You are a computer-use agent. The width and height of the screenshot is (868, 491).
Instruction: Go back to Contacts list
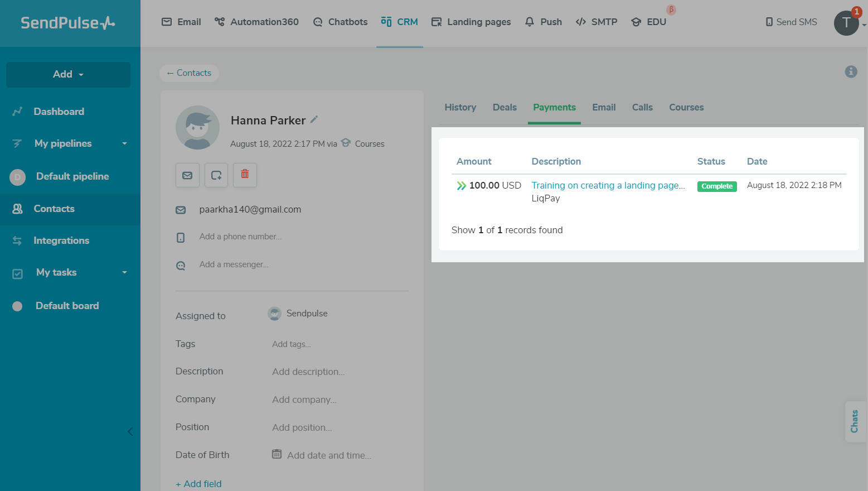[189, 73]
